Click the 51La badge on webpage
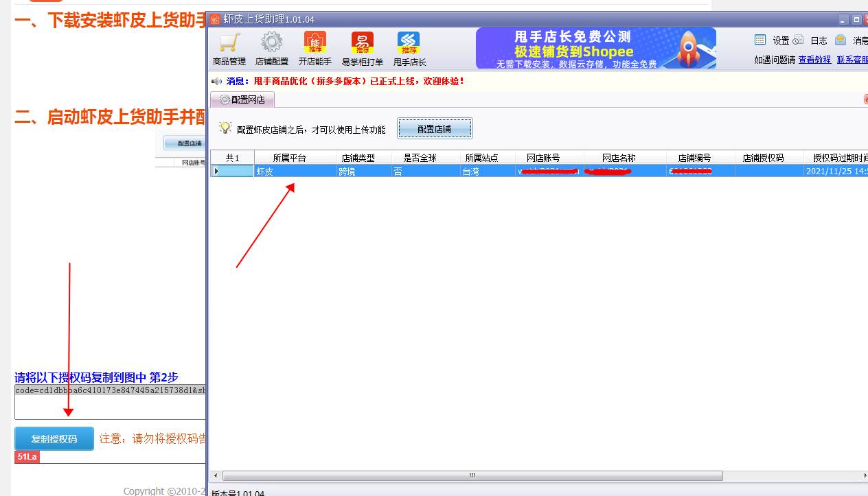Image resolution: width=868 pixels, height=496 pixels. (x=27, y=457)
